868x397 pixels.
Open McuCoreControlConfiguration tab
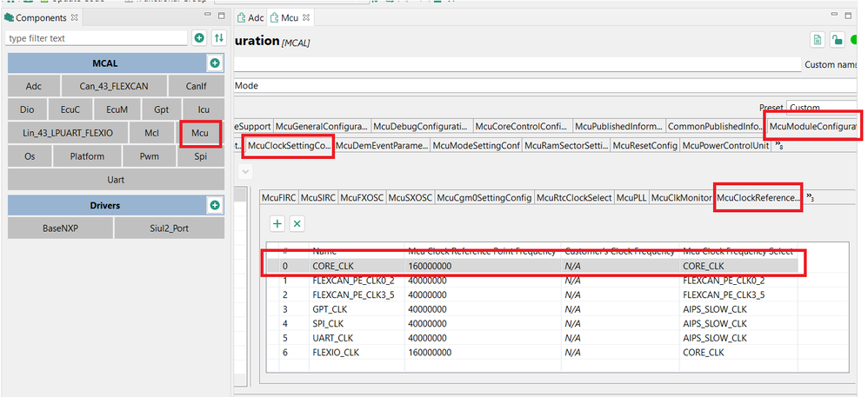pos(522,127)
